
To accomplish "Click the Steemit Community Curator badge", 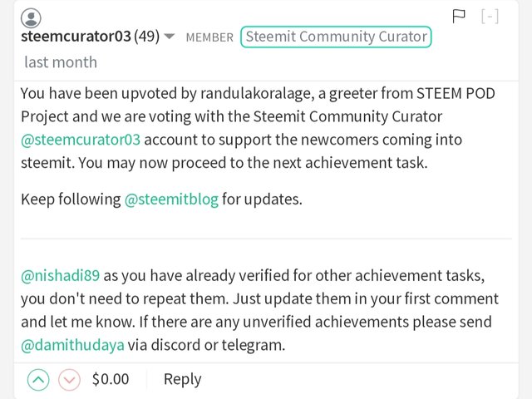I will [x=336, y=37].
